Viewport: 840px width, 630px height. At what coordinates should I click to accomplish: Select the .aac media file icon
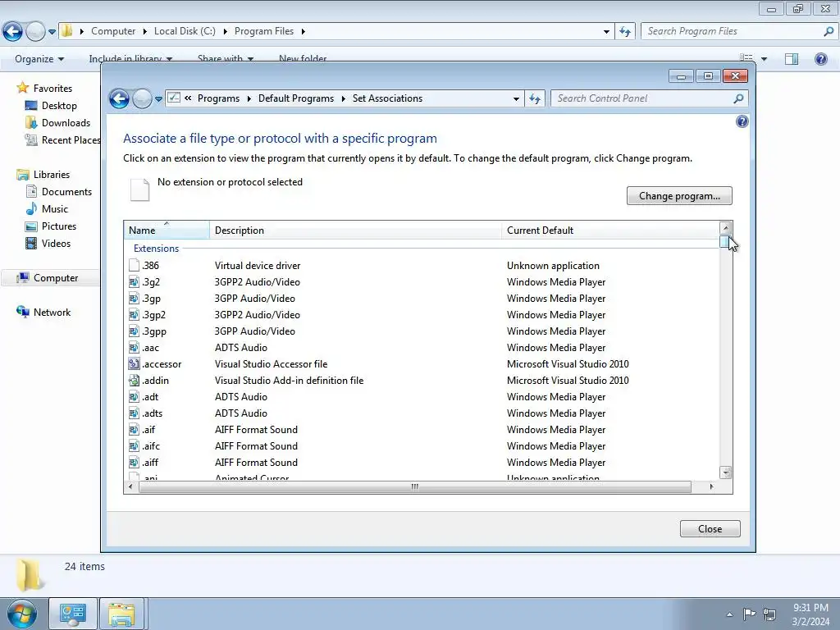[134, 348]
